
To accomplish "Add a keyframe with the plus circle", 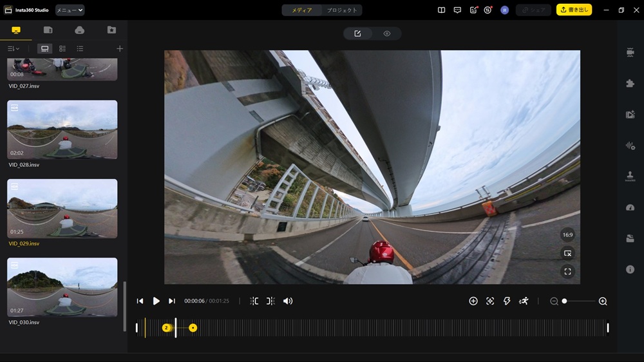I will 473,301.
